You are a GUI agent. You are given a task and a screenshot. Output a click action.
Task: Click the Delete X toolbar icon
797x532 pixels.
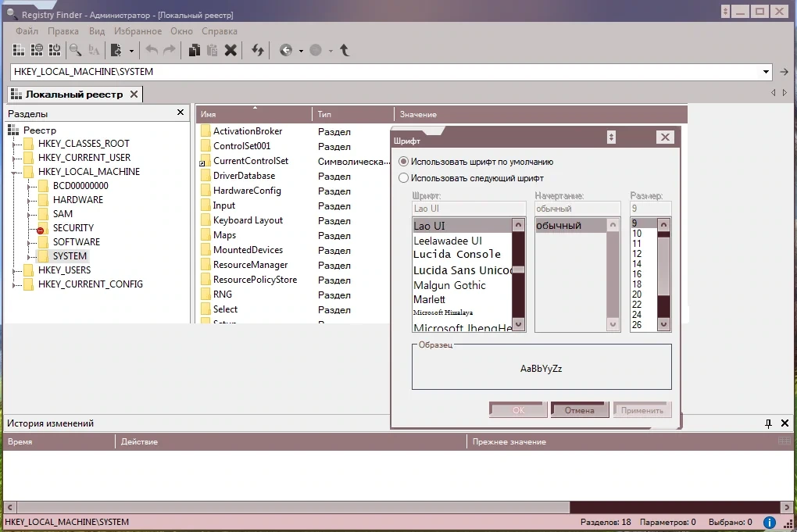[x=231, y=50]
